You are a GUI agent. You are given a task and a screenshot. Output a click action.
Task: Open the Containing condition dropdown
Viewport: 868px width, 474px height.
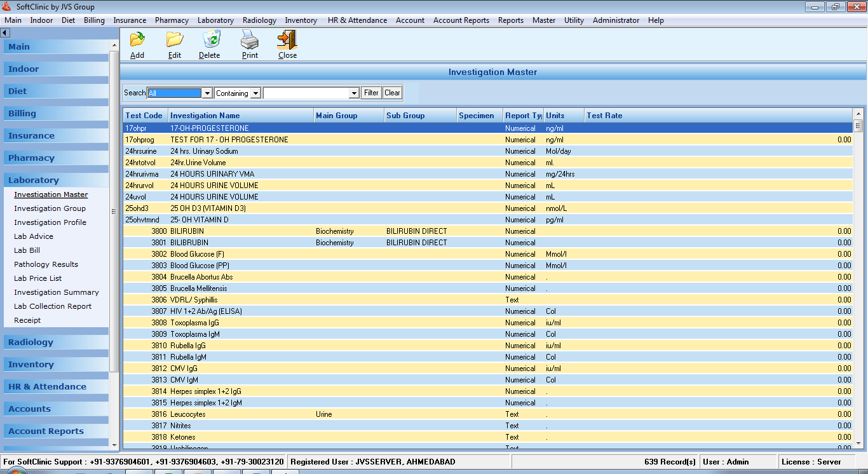click(x=257, y=92)
